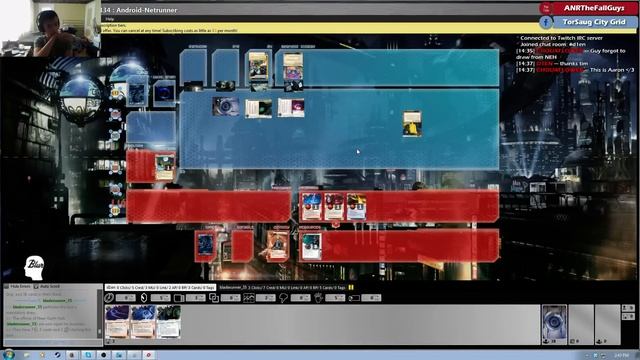This screenshot has width=640, height=360.
Task: Click the sideways card with green artwork
Action: pyautogui.click(x=258, y=109)
